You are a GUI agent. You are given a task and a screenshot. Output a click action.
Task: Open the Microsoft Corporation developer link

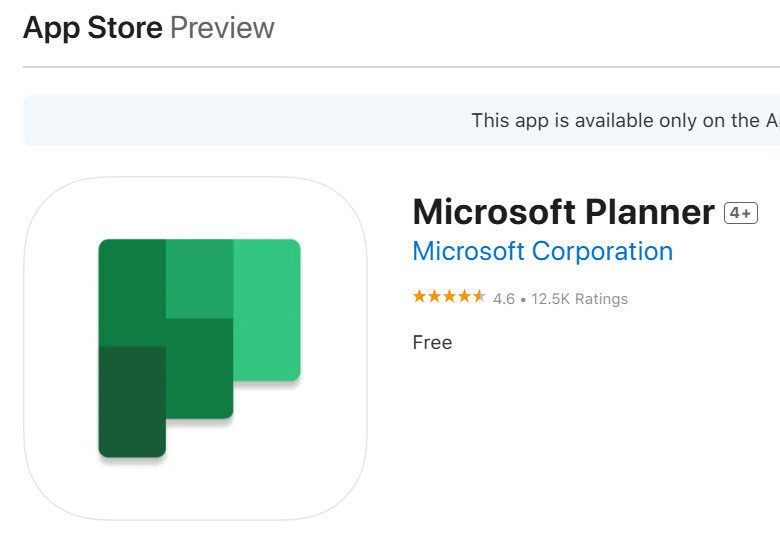(542, 251)
